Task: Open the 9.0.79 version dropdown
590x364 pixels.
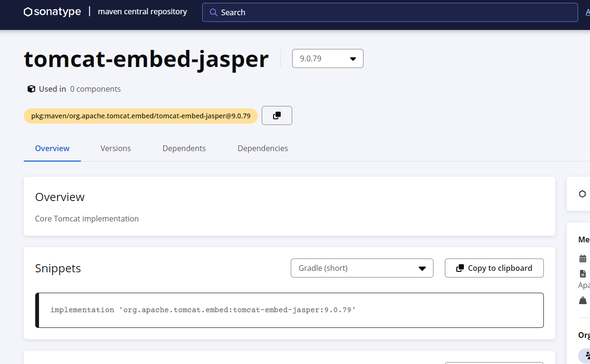Action: point(328,58)
